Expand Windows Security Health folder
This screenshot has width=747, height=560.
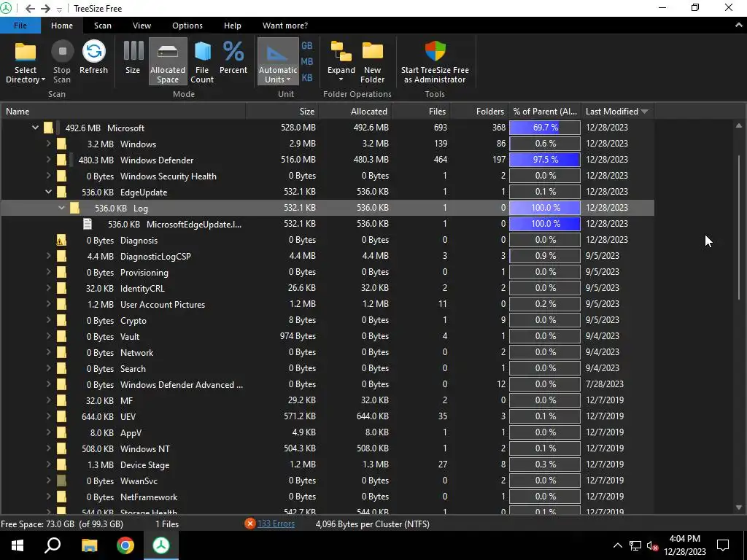[48, 176]
